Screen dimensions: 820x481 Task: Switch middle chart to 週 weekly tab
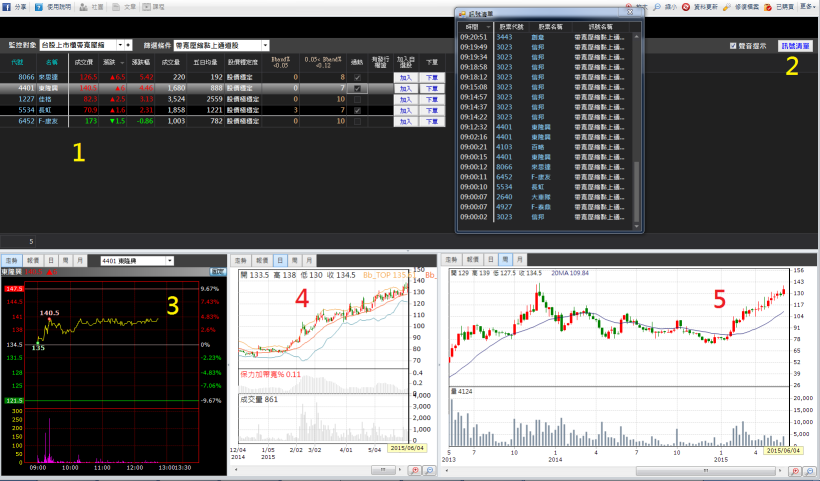coord(294,260)
